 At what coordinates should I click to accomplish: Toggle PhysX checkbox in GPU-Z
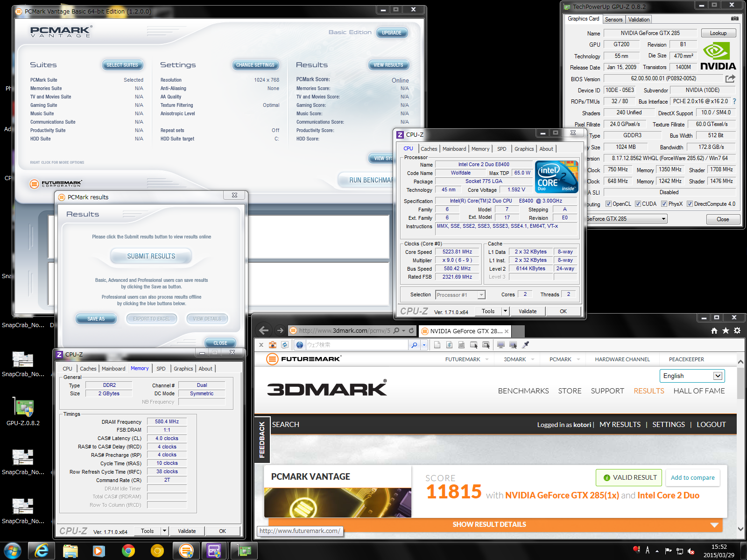[664, 204]
